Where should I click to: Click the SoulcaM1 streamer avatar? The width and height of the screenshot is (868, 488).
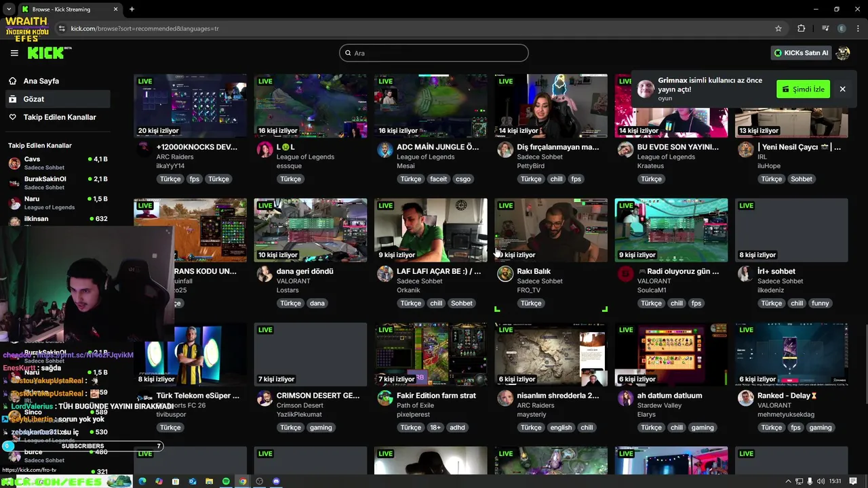tap(625, 274)
